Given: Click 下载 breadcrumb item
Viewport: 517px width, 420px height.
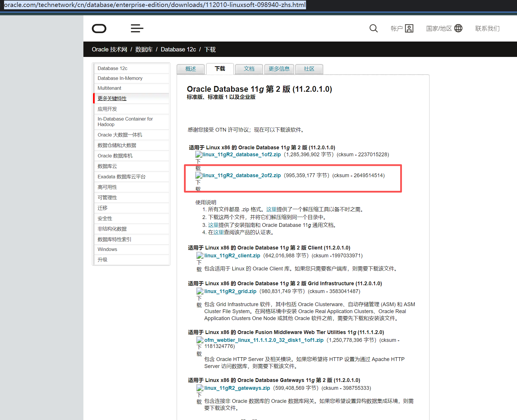Looking at the screenshot, I should [210, 49].
